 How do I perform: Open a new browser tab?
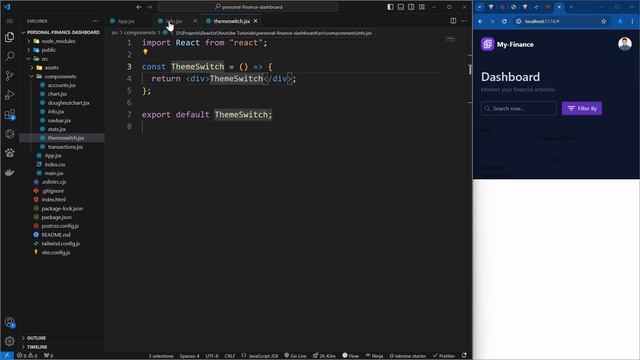(571, 7)
